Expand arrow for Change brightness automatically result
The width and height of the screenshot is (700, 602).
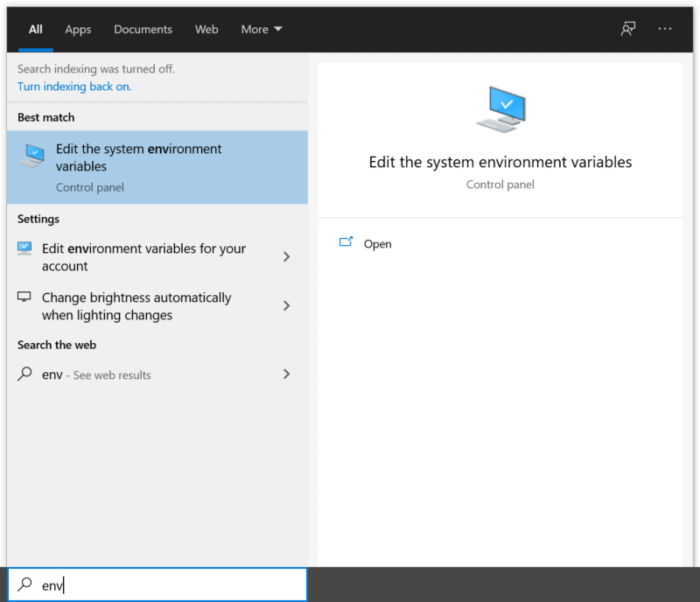[x=287, y=306]
